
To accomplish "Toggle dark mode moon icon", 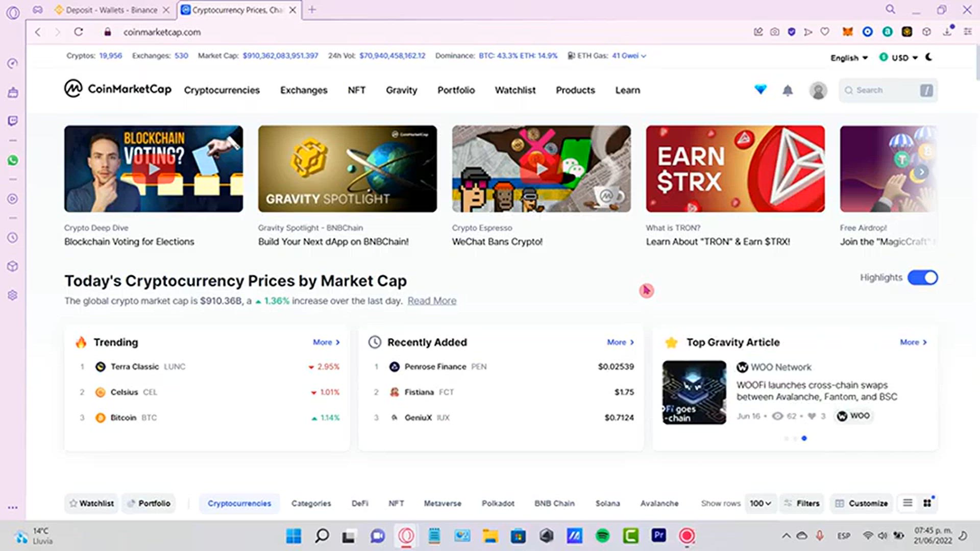I will 929,57.
